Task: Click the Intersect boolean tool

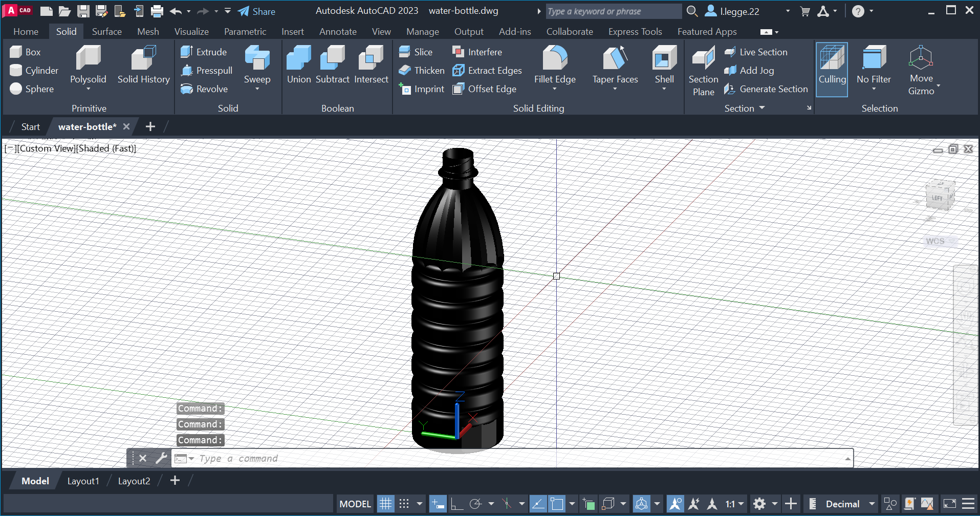Action: point(371,64)
